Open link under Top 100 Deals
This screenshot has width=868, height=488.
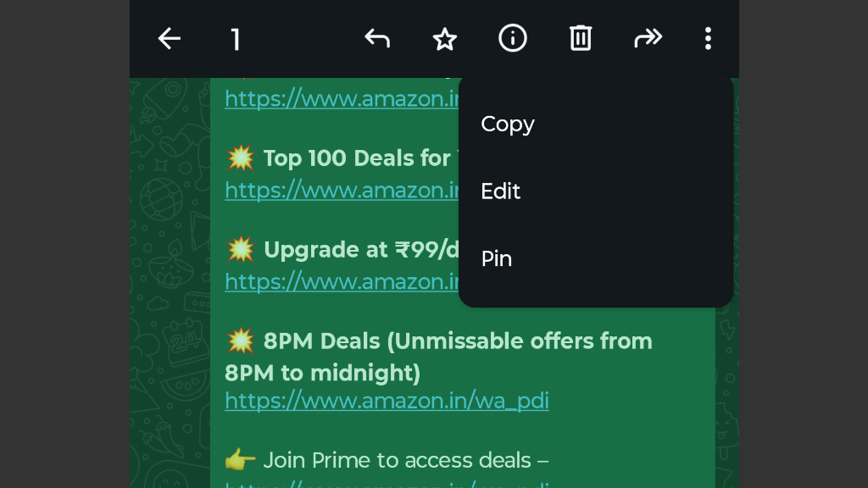coord(342,191)
